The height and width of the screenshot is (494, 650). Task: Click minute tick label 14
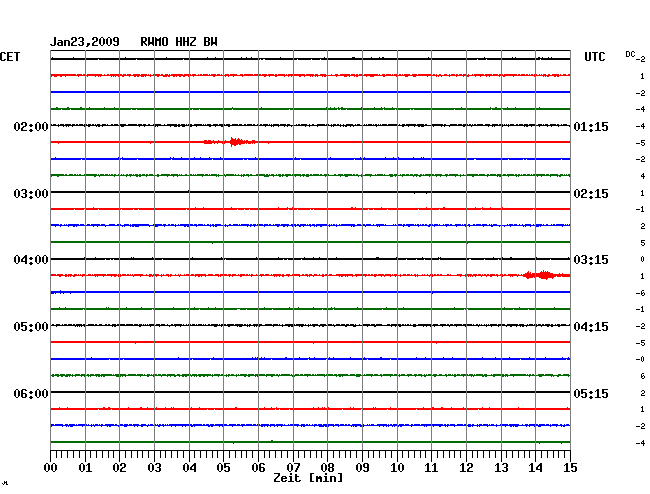tap(535, 468)
